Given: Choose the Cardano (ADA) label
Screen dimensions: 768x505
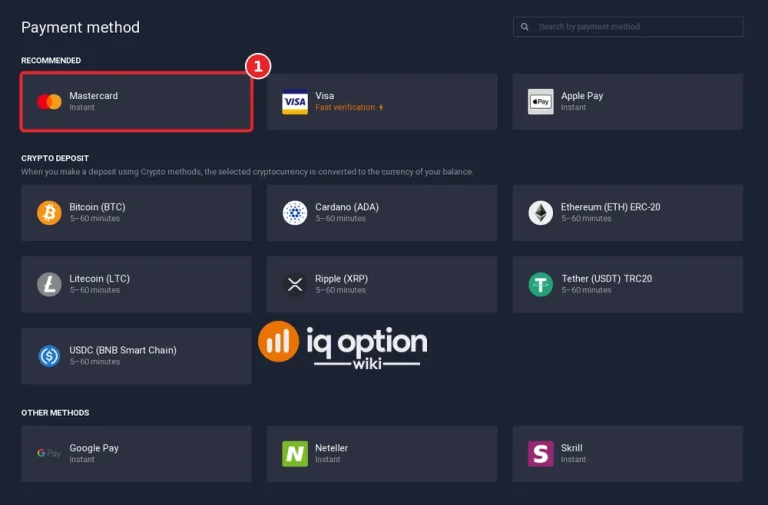Looking at the screenshot, I should (x=347, y=207).
